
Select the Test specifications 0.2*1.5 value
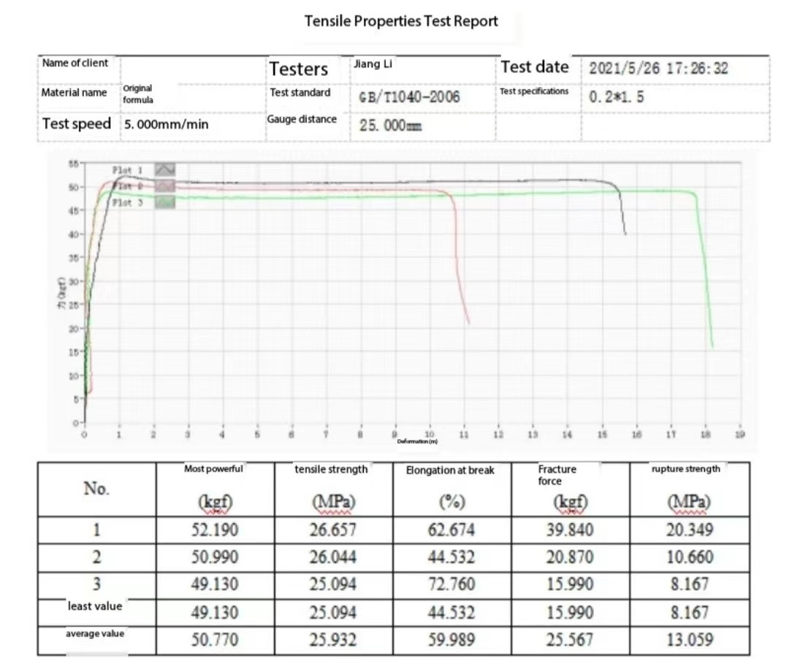click(x=617, y=97)
